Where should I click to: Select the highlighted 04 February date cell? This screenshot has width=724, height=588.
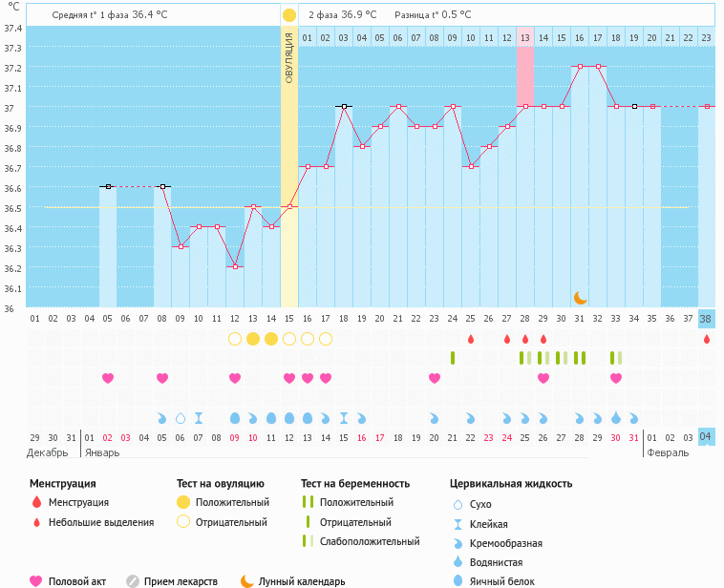click(x=706, y=436)
